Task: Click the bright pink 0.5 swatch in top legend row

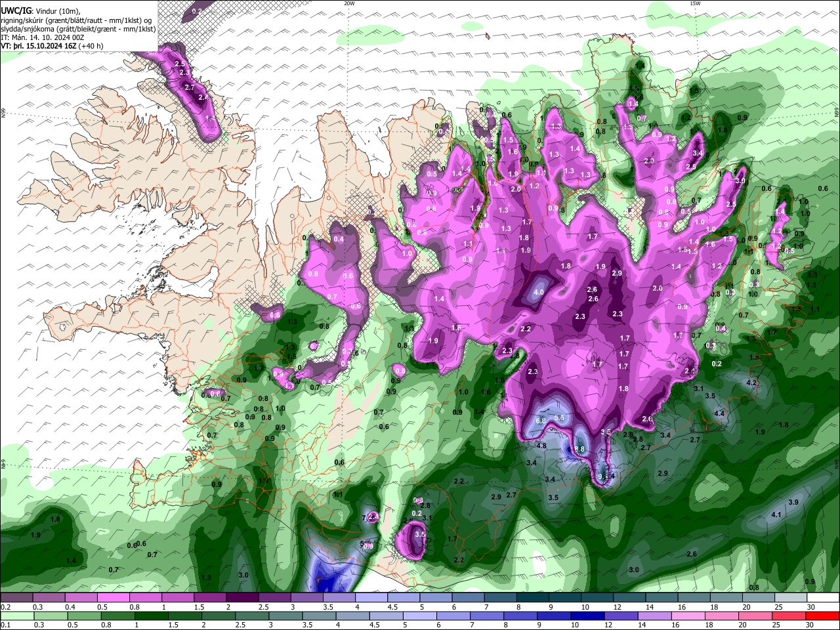Action: coord(113,598)
